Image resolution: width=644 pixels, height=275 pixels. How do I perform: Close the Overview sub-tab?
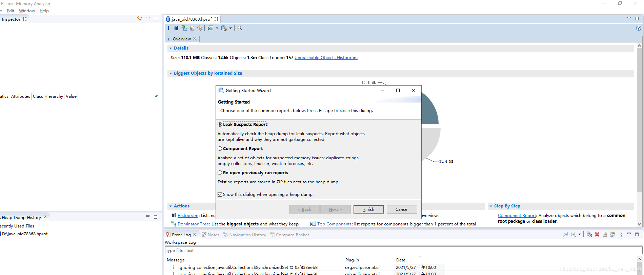(x=195, y=39)
